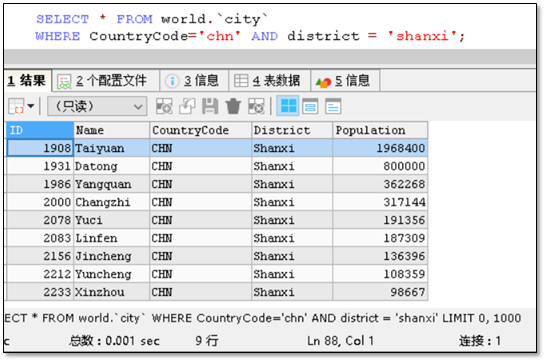Select the Yuci name cell
The image size is (546, 362).
pyautogui.click(x=111, y=220)
